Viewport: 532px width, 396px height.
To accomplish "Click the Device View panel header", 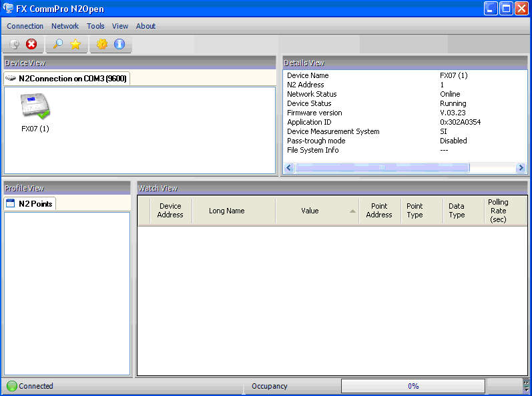I will coord(140,63).
